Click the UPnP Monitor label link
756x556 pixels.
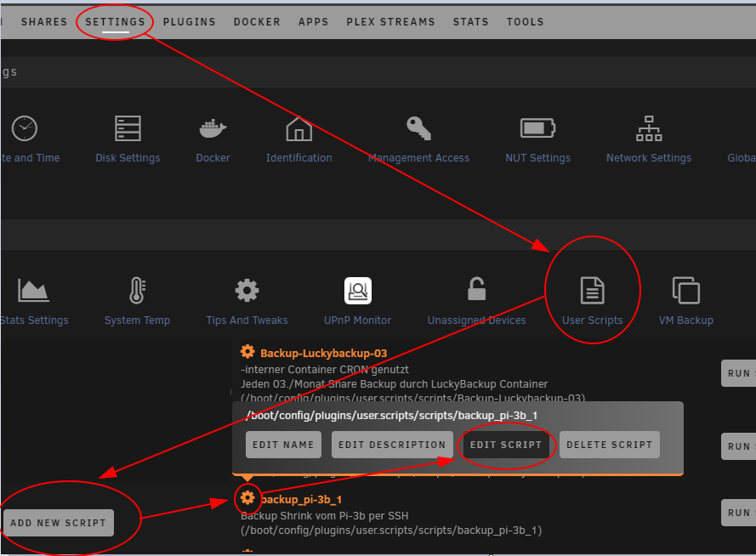point(358,320)
